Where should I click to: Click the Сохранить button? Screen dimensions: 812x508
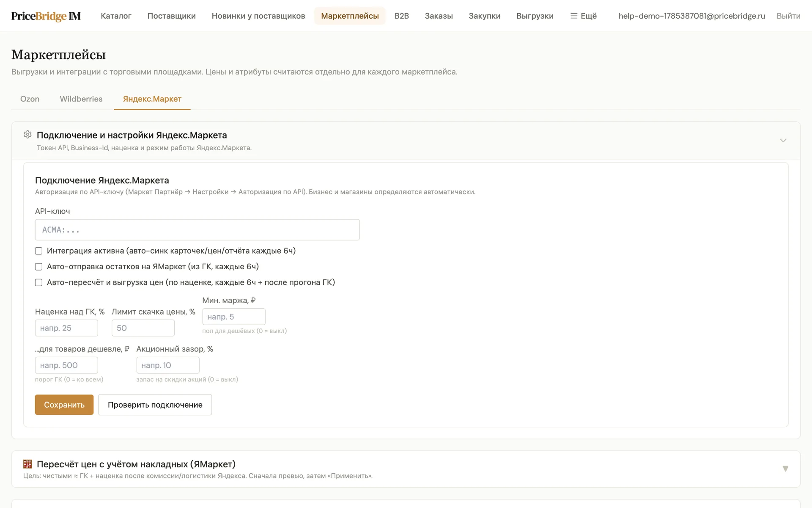[64, 405]
